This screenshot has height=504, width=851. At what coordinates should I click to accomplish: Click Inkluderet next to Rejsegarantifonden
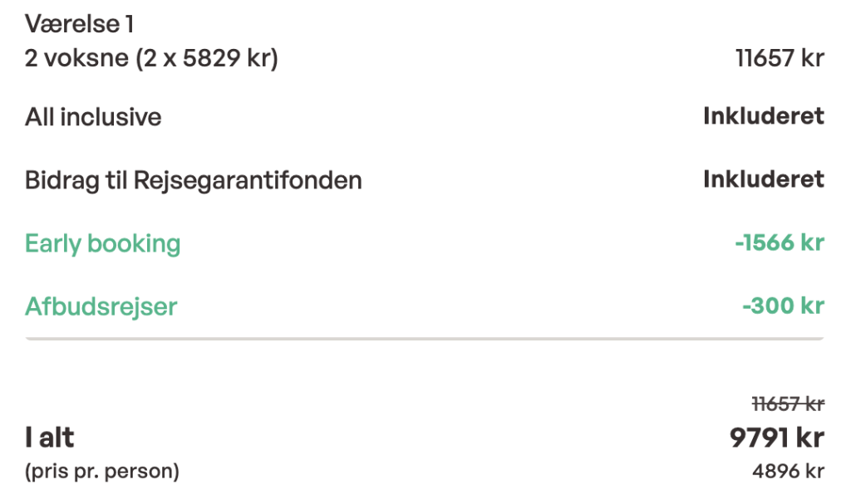[764, 179]
